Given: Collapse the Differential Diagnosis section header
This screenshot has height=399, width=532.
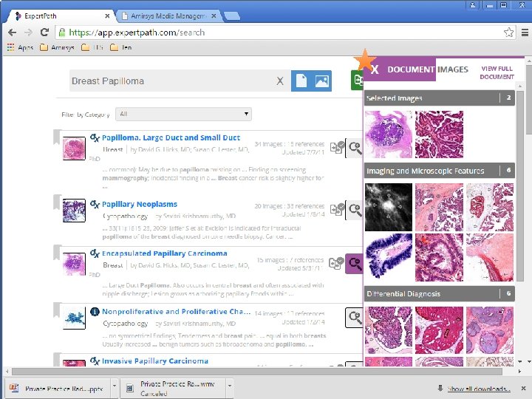Looking at the screenshot, I should coord(440,294).
